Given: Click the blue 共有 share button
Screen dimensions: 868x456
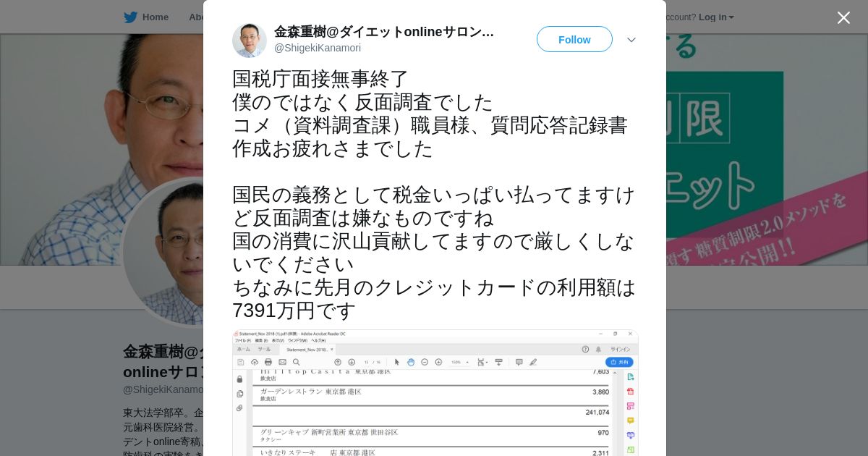Looking at the screenshot, I should coord(619,362).
